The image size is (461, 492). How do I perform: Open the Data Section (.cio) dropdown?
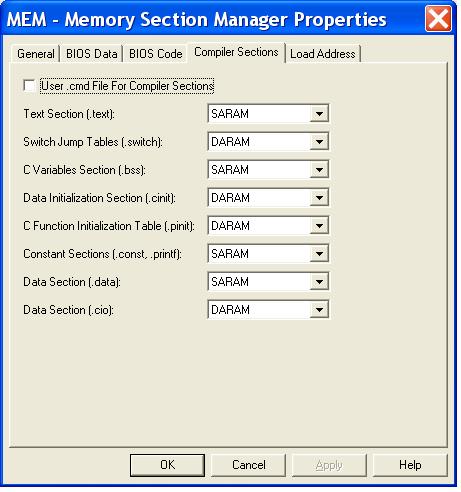(268, 310)
